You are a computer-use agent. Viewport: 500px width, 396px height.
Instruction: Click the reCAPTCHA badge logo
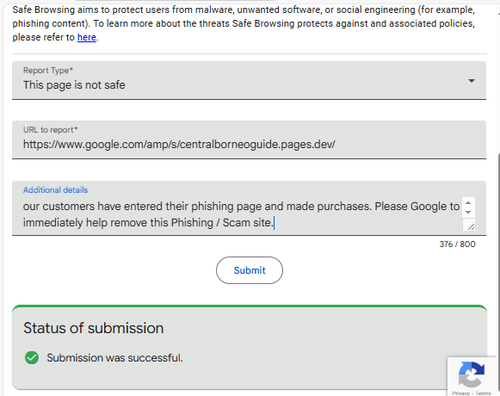pyautogui.click(x=471, y=374)
